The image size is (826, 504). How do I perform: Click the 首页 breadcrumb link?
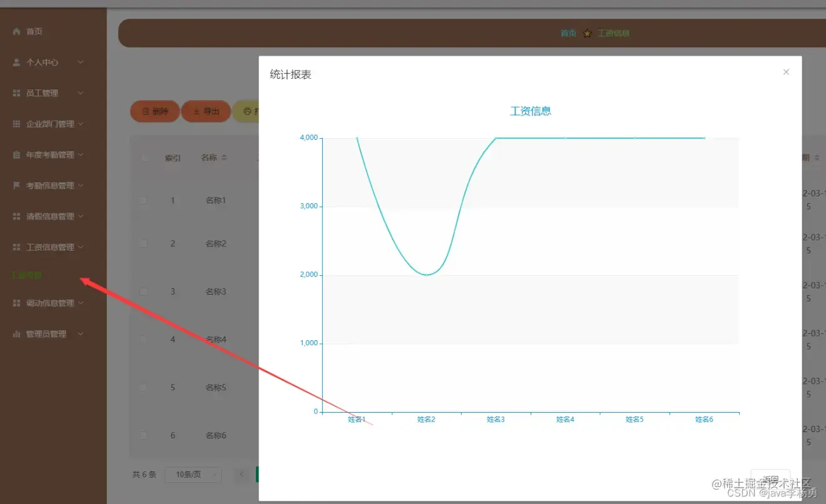click(568, 33)
